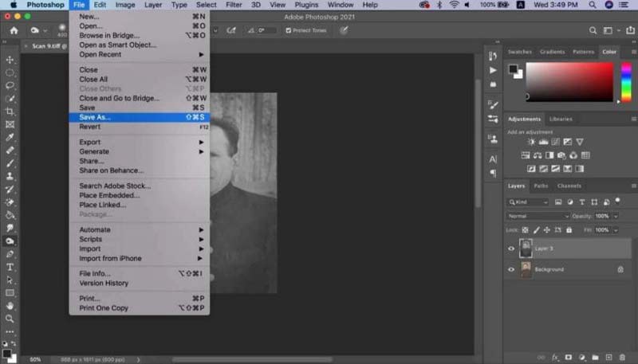This screenshot has width=638, height=364.
Task: Switch to the Channels tab
Action: click(x=569, y=186)
